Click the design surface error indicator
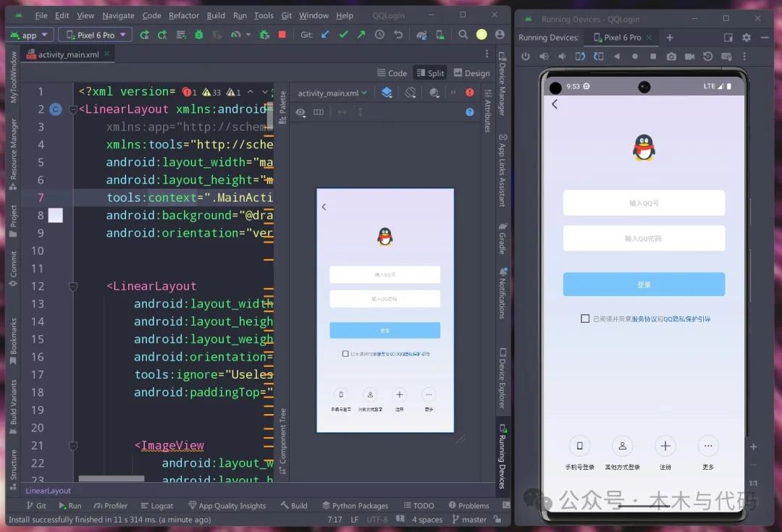 (470, 92)
